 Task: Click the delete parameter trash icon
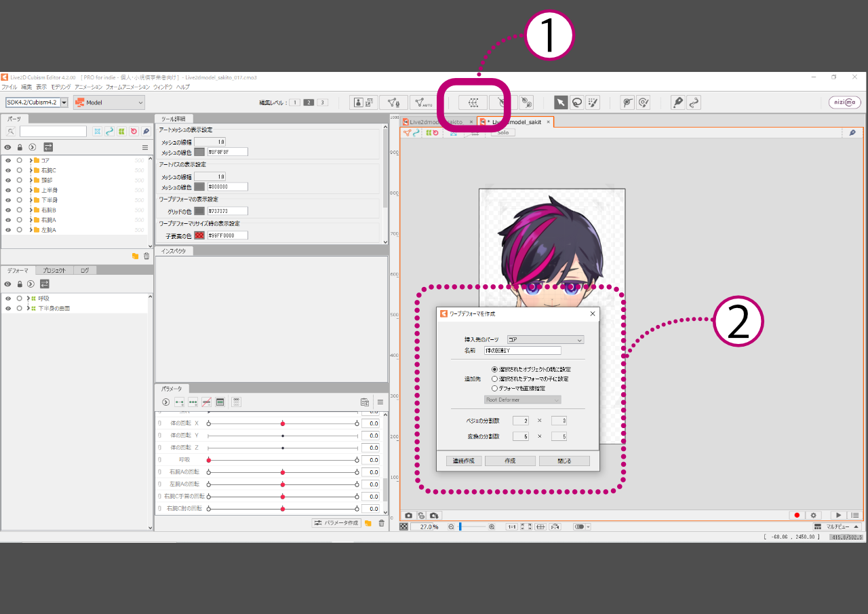point(381,523)
